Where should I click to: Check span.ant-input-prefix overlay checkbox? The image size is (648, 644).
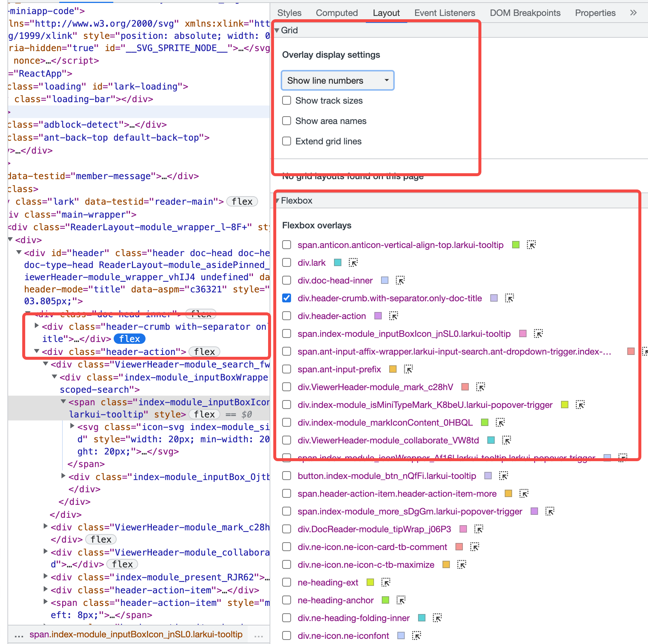click(287, 369)
